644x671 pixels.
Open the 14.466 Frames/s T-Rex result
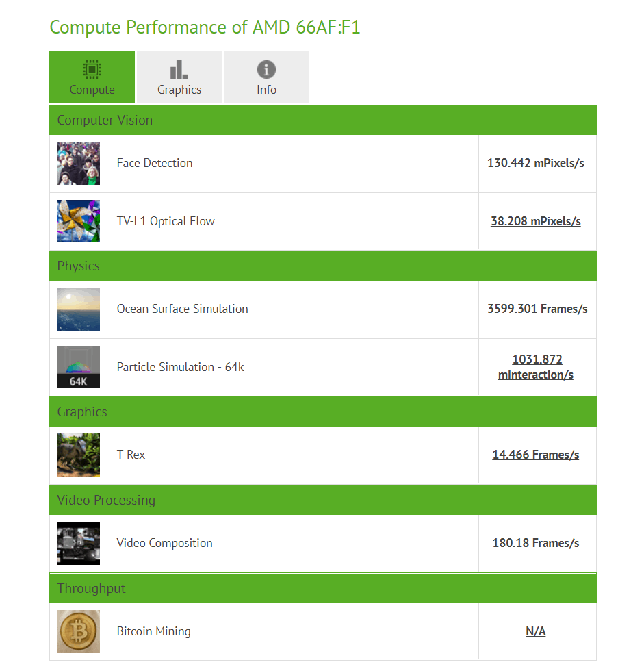(x=536, y=455)
